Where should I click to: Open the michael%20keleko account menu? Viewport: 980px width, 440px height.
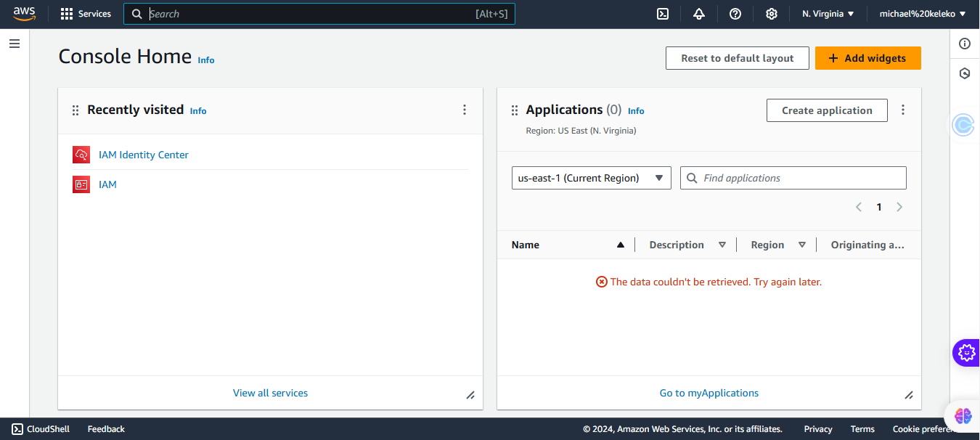point(923,14)
